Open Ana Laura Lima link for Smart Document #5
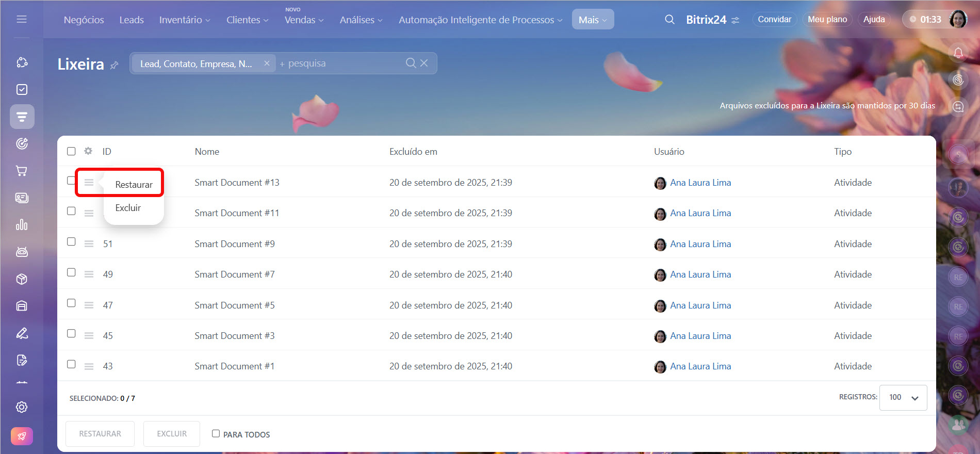Viewport: 980px width, 454px height. [x=700, y=305]
